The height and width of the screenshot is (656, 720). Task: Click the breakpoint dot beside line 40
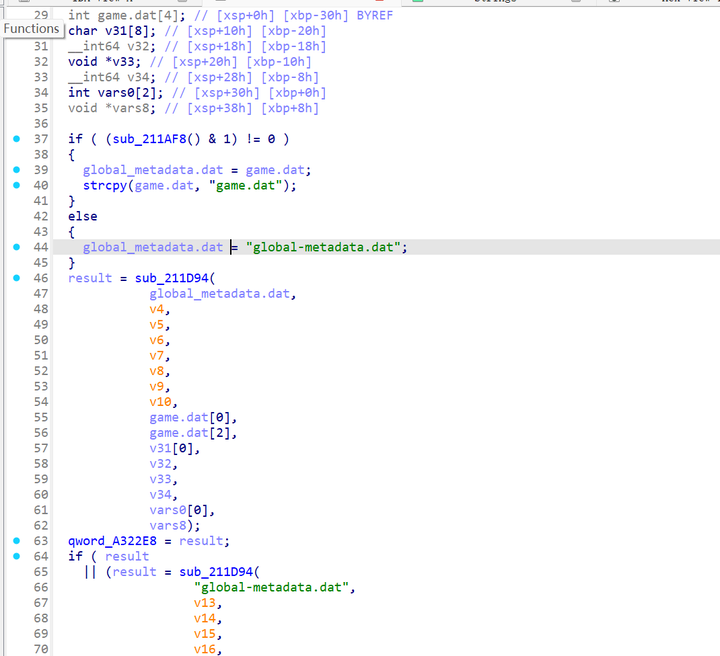[x=16, y=185]
